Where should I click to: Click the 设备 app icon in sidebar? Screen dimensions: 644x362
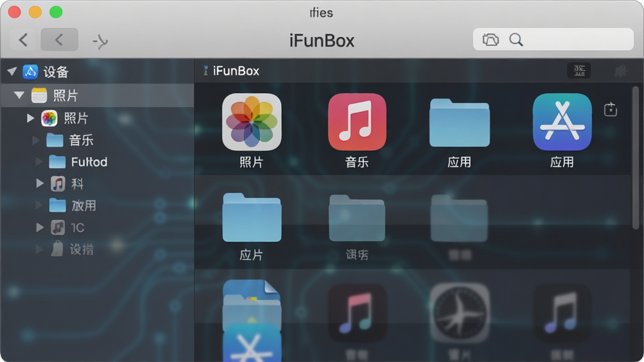30,72
